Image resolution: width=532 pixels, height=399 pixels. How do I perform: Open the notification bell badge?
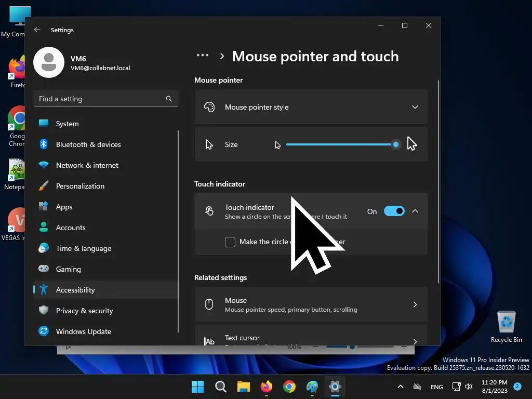pyautogui.click(x=517, y=386)
